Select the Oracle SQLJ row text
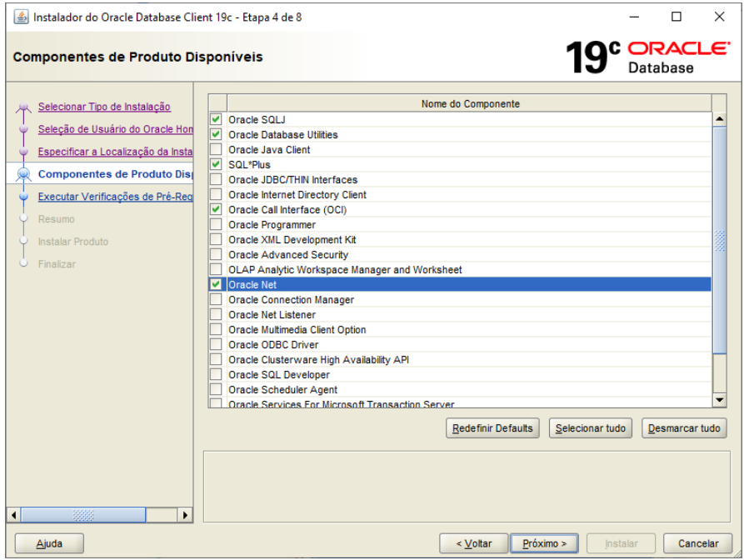 [x=257, y=120]
